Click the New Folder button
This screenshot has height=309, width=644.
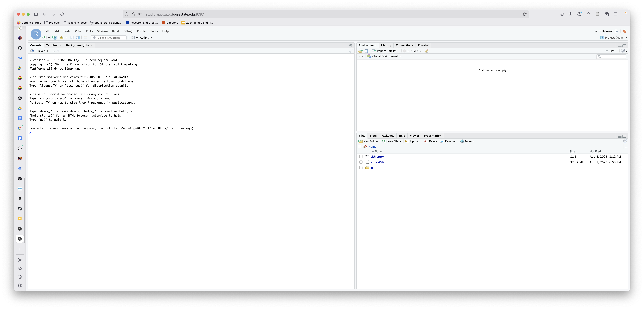pyautogui.click(x=368, y=141)
